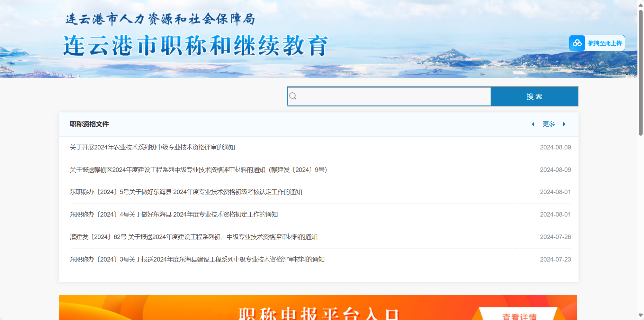Open 赣榆区2024年度建设工程系列 notice link
Screen dimensions: 644x320
198,170
